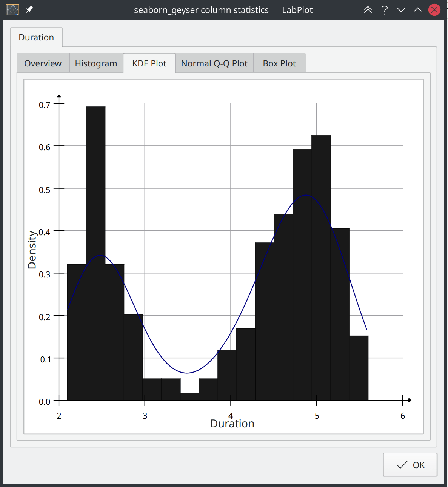This screenshot has height=487, width=448.
Task: Click the down-arrow icon in the titlebar
Action: click(401, 10)
